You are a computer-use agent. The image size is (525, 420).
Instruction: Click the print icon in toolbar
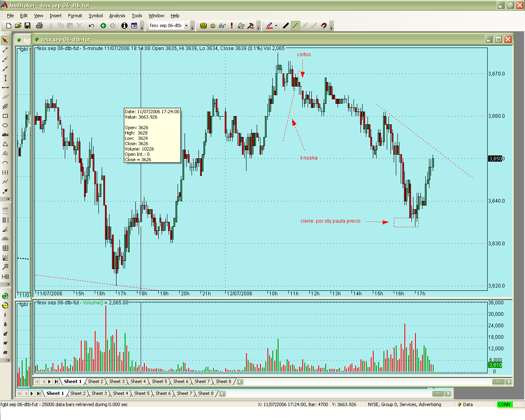[39, 25]
